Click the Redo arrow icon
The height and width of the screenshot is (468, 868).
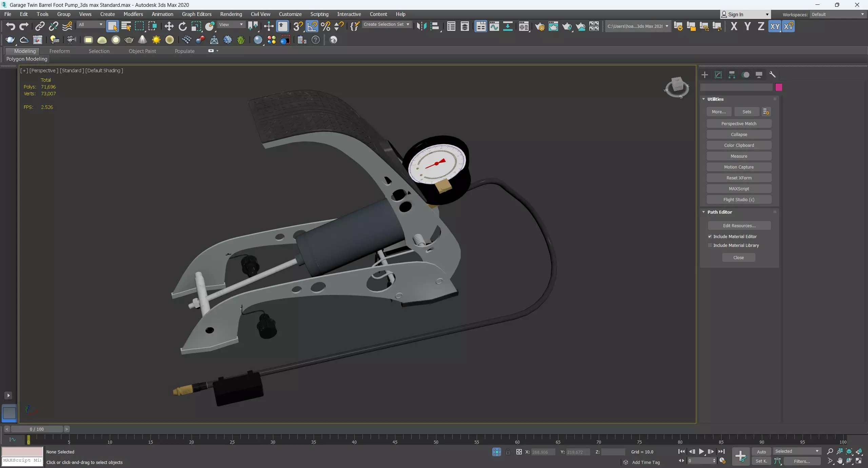24,26
